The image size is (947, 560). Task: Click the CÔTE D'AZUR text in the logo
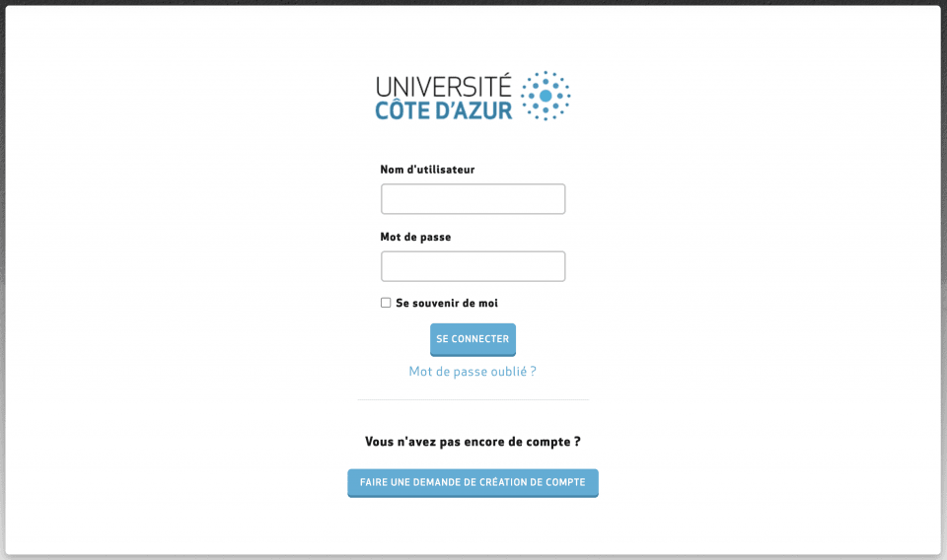point(444,109)
